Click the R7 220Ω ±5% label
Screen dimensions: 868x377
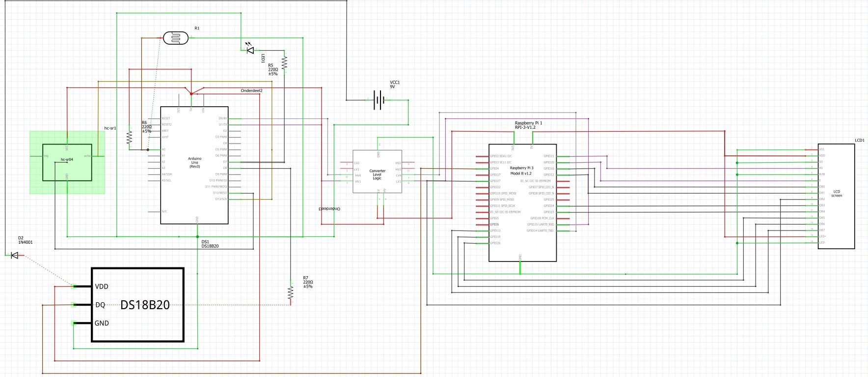pos(308,282)
